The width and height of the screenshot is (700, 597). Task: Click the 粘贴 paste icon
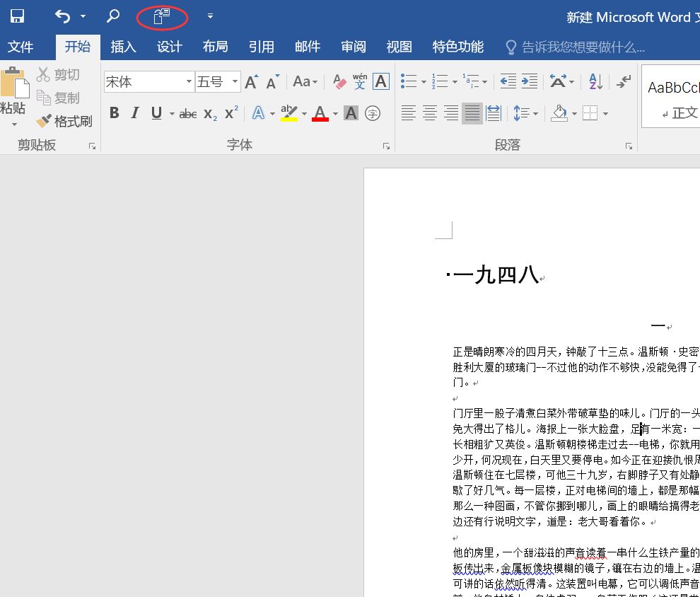(14, 83)
